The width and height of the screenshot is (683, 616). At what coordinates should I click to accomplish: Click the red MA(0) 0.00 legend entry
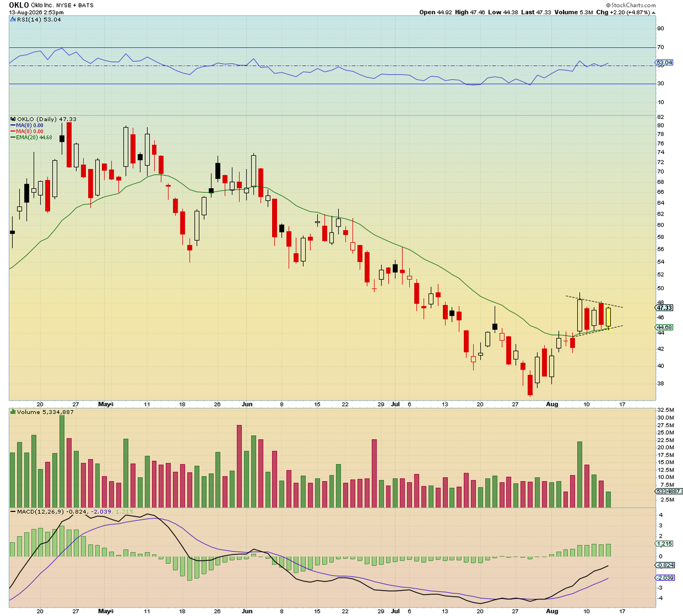point(30,131)
